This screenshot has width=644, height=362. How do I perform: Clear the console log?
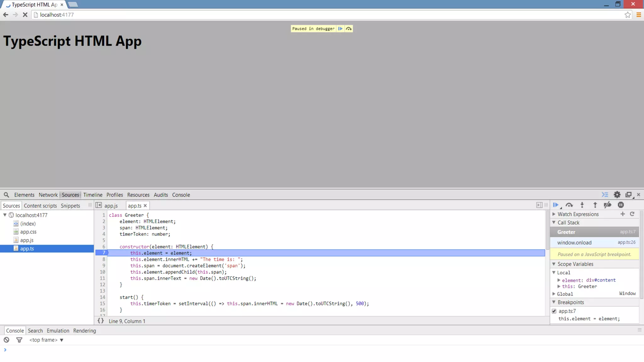click(x=6, y=340)
